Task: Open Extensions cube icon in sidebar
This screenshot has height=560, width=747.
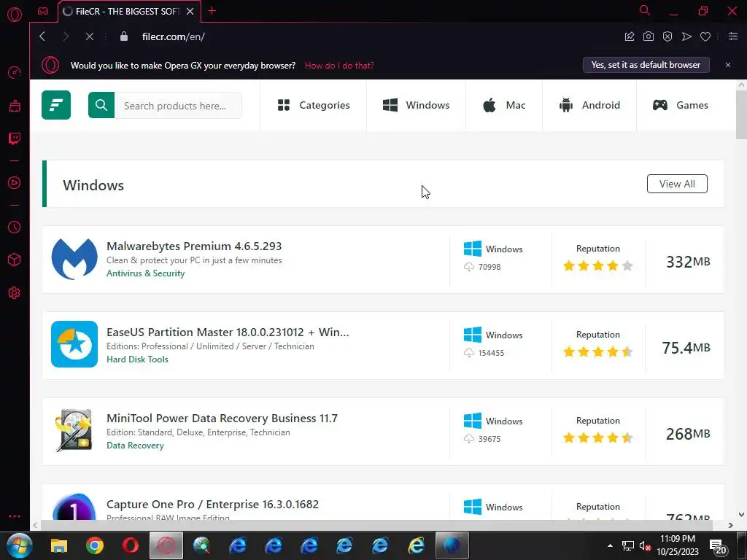Action: tap(15, 260)
